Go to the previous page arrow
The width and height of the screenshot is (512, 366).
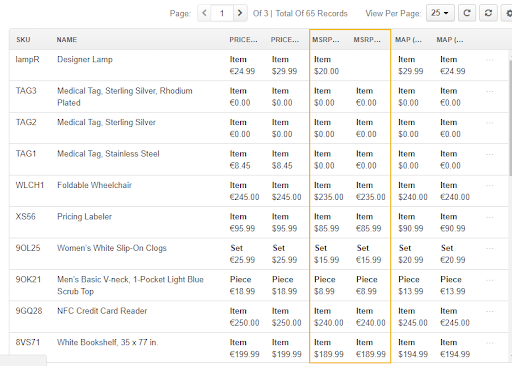(x=204, y=13)
